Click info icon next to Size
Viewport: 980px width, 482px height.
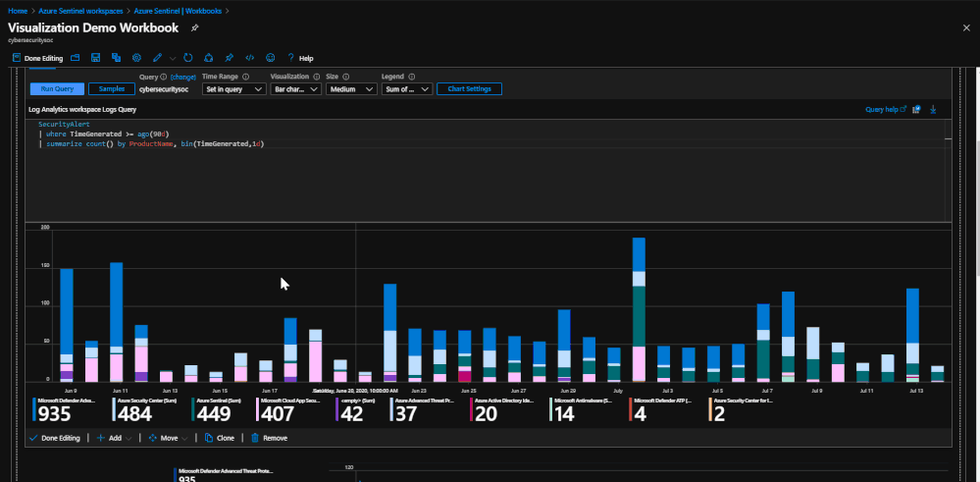click(x=345, y=77)
